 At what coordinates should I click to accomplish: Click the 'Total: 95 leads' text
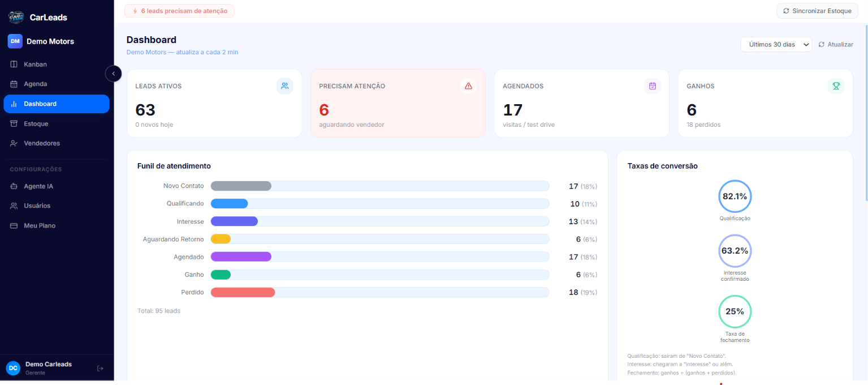click(x=159, y=311)
